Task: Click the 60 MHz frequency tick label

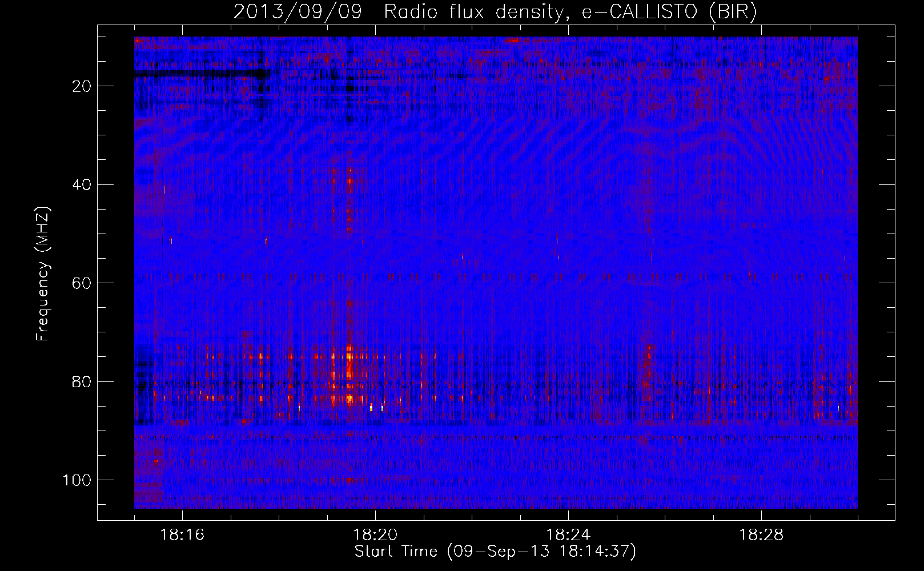Action: (x=82, y=283)
